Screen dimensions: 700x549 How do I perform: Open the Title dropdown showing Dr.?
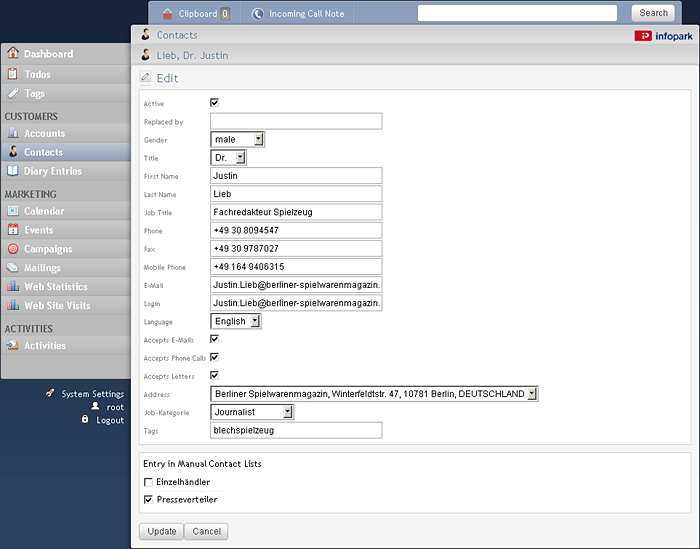pyautogui.click(x=228, y=158)
